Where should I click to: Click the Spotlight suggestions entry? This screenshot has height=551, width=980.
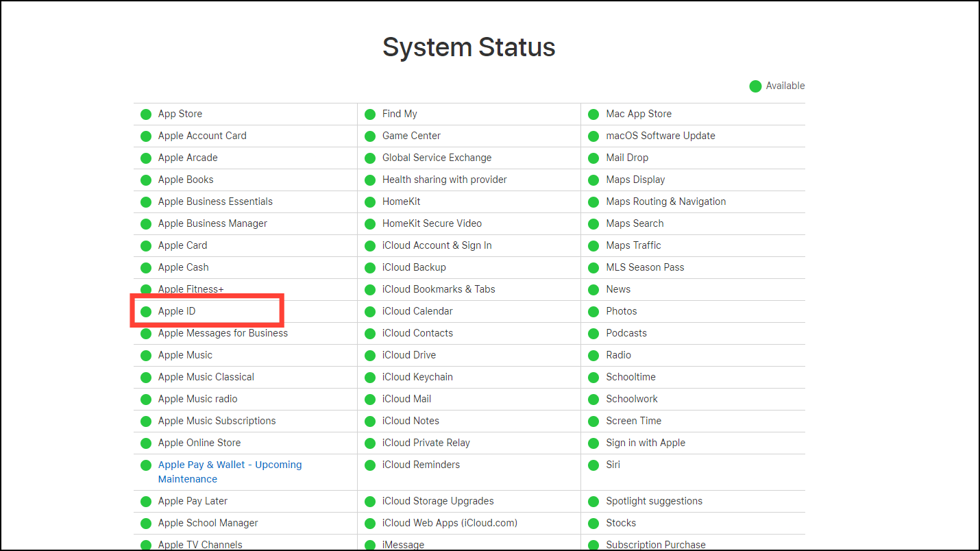(x=654, y=501)
